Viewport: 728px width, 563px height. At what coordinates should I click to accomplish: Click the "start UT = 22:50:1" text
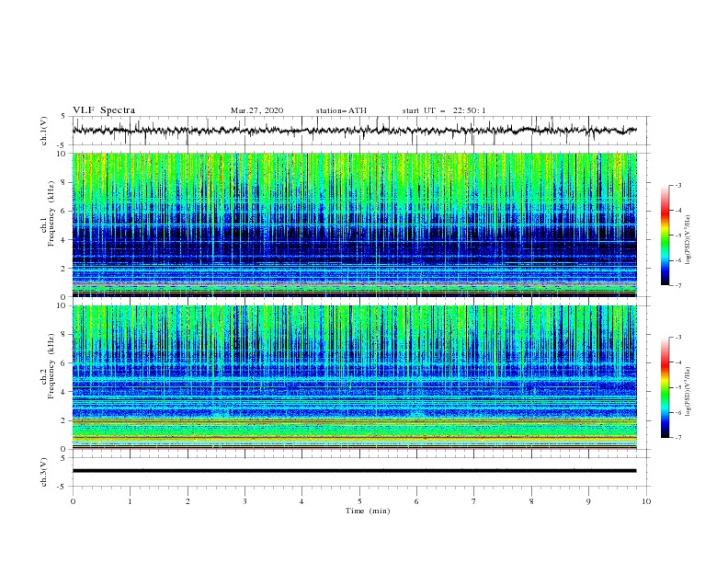click(x=444, y=110)
